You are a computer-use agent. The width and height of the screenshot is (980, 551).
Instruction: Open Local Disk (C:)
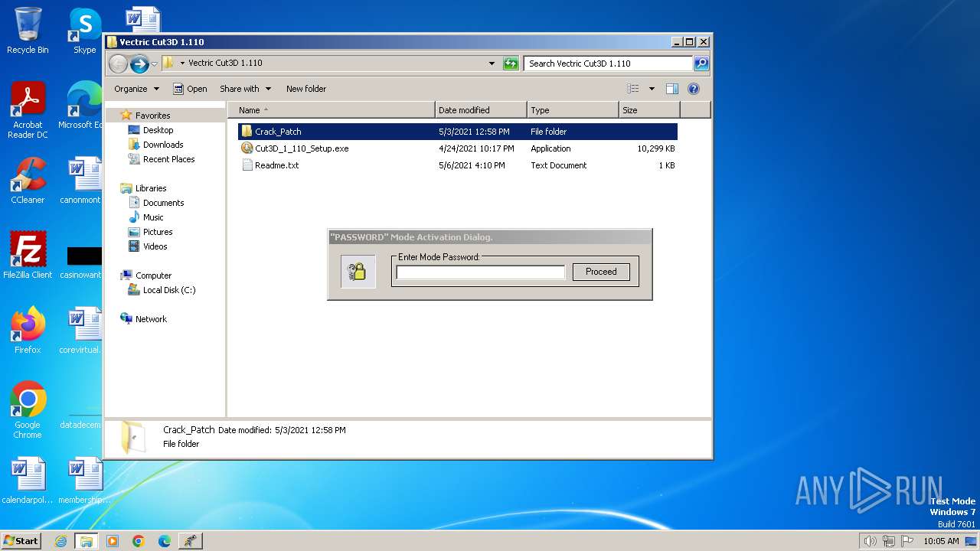[168, 290]
